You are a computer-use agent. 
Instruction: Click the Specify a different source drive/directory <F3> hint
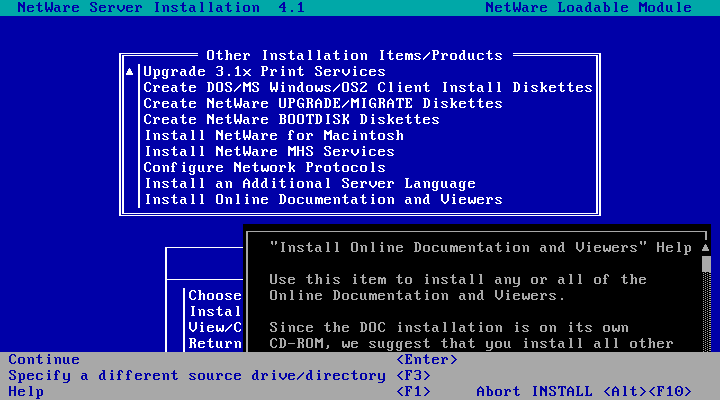pos(219,376)
